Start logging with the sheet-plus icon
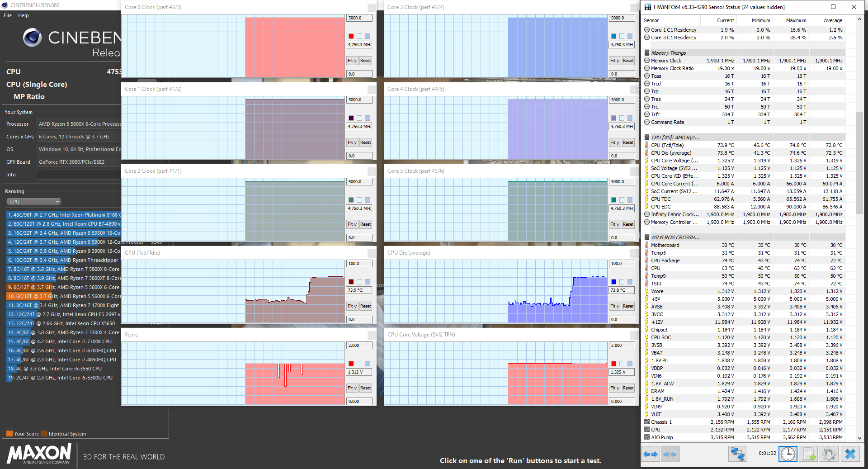The height and width of the screenshot is (469, 868). click(809, 454)
